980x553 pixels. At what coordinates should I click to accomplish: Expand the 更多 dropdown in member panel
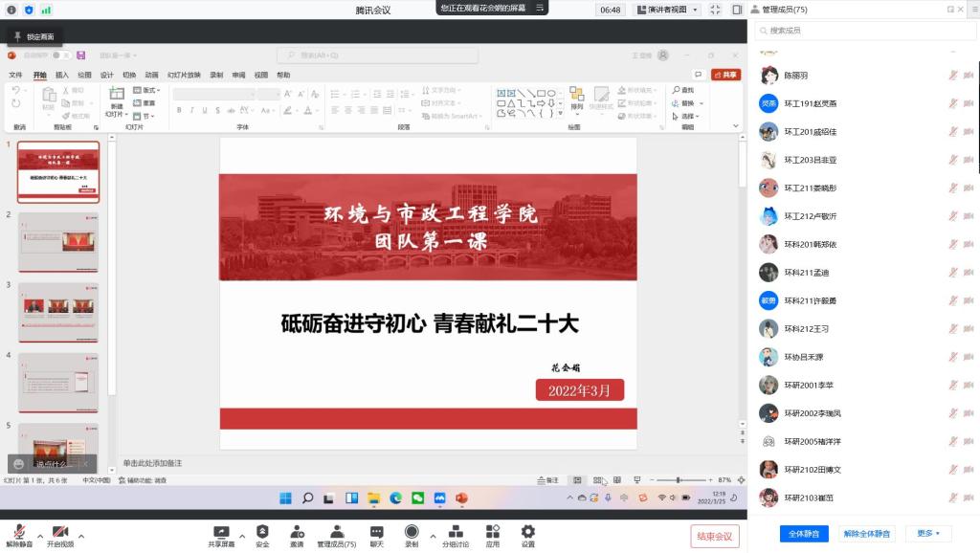click(x=927, y=533)
